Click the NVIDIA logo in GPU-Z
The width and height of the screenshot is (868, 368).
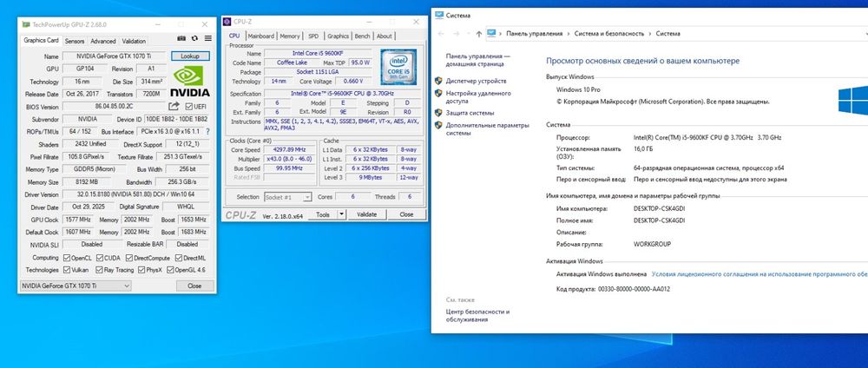189,82
